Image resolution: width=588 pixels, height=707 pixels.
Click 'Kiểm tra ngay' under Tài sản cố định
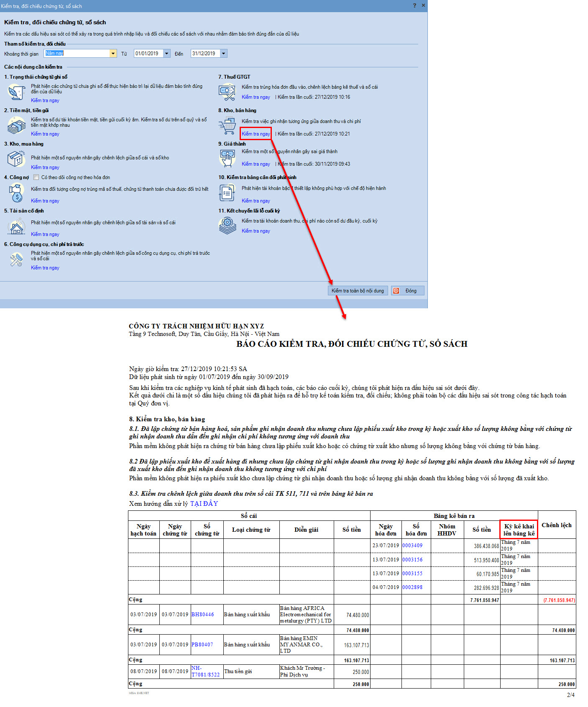45,234
